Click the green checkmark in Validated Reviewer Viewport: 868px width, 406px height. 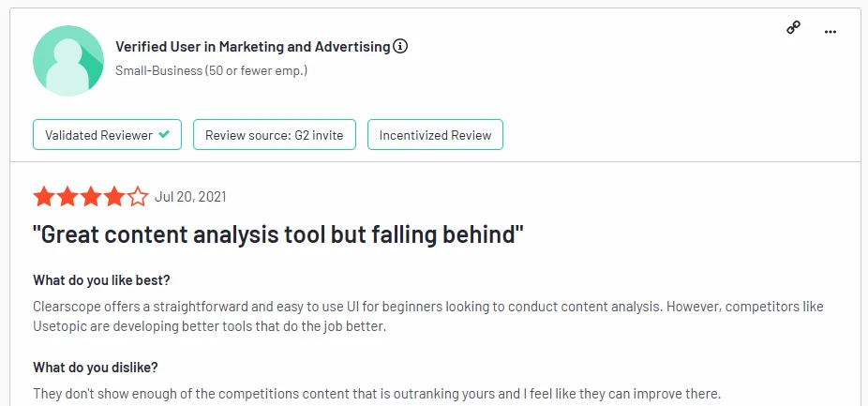click(164, 134)
